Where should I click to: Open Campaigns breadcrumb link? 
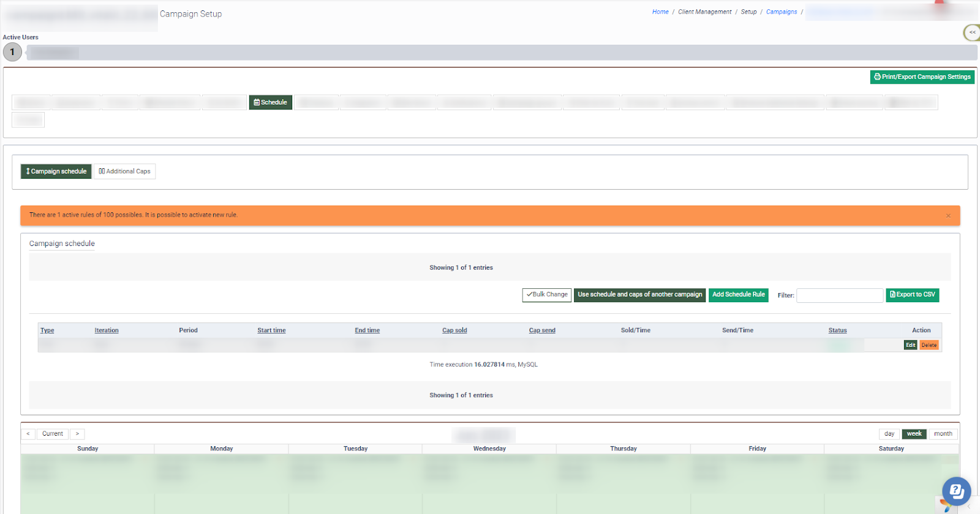[x=782, y=12]
